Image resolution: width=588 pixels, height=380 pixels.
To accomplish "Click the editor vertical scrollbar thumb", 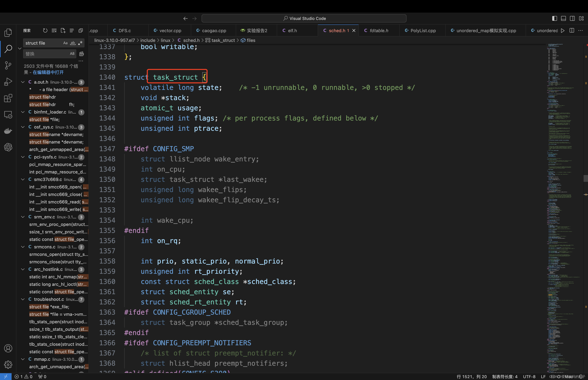I will [x=586, y=178].
